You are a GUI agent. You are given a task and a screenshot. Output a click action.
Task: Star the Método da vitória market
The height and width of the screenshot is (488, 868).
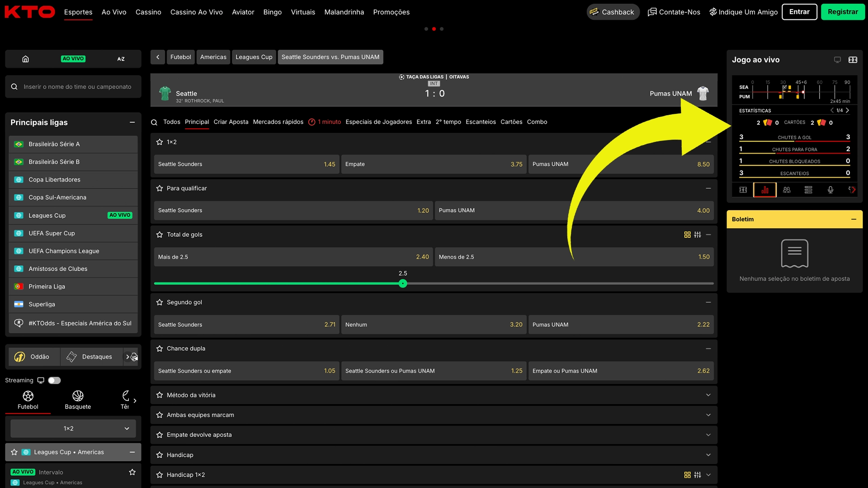click(160, 395)
